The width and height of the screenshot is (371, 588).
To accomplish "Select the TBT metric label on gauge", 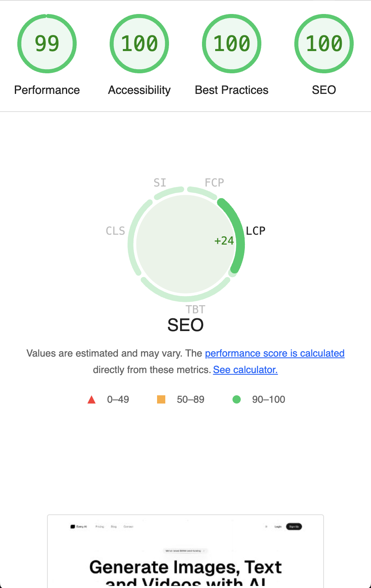I will click(195, 309).
